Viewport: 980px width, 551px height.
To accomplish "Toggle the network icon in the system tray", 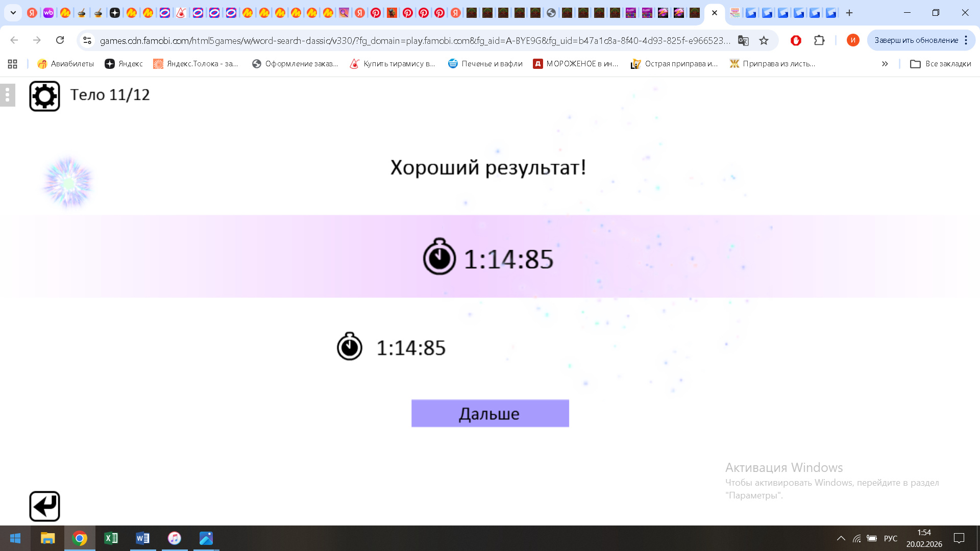I will click(856, 538).
